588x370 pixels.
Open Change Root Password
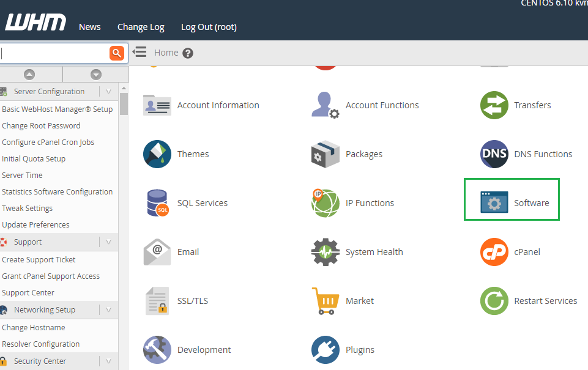[x=41, y=126]
